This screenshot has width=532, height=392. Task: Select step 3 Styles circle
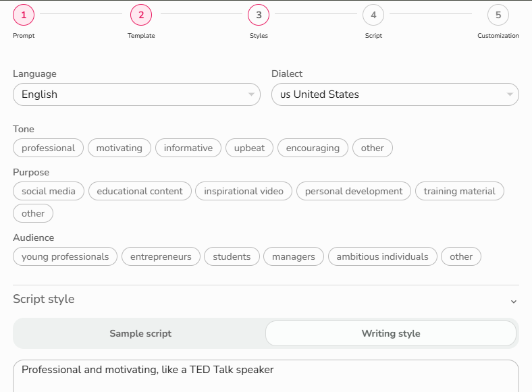(x=259, y=15)
